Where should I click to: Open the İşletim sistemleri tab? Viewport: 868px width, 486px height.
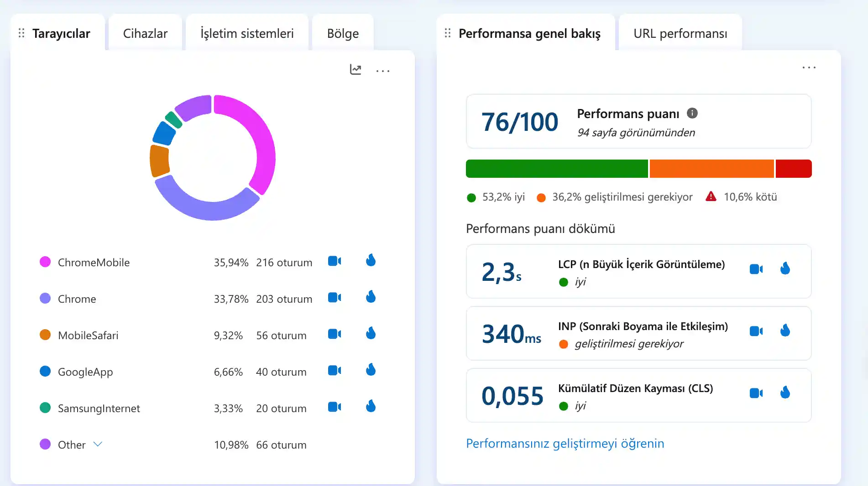click(247, 33)
